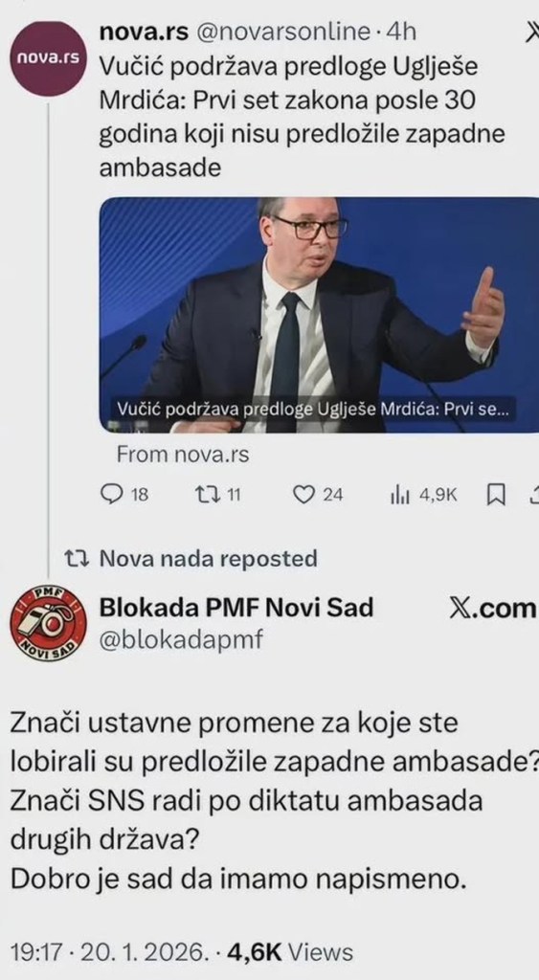Click the reply icon with 18 comments
This screenshot has width=539, height=980.
pos(112,495)
